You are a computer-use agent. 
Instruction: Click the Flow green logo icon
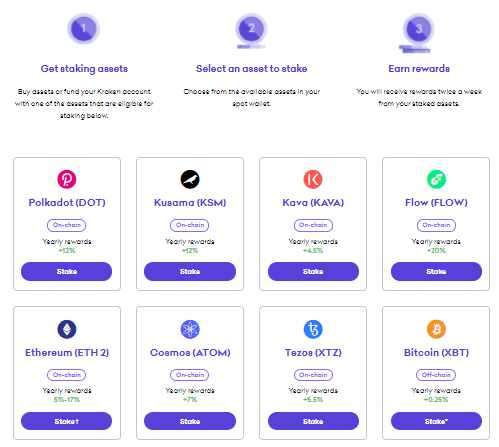click(x=436, y=179)
